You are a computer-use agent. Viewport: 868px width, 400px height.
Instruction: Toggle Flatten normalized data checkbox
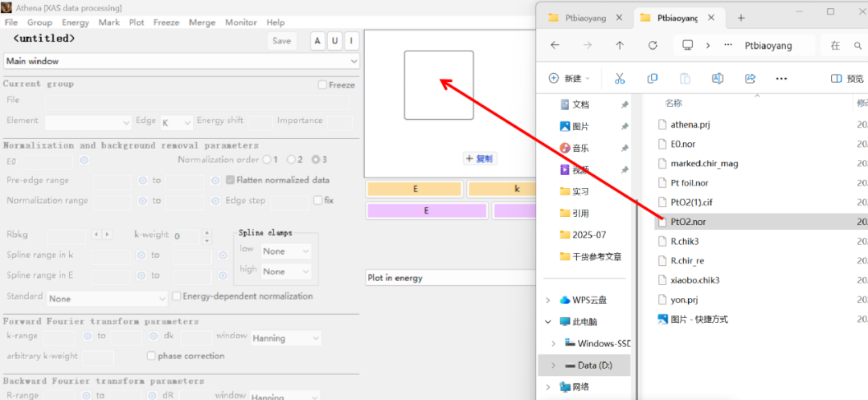pyautogui.click(x=231, y=180)
